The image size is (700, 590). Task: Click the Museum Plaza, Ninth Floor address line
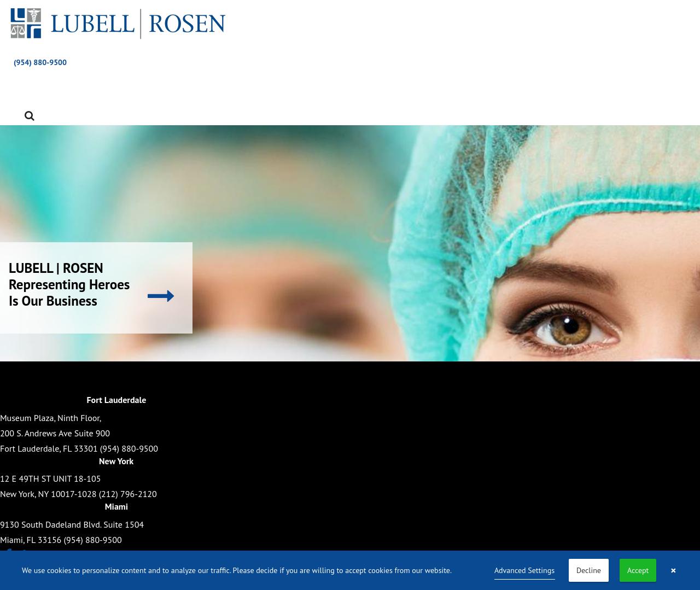point(50,418)
